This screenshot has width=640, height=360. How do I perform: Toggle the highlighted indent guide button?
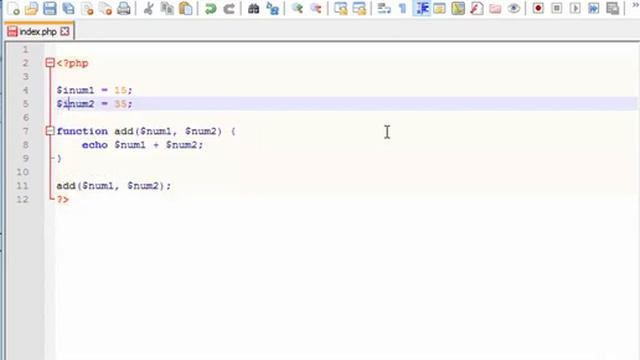pos(422,8)
